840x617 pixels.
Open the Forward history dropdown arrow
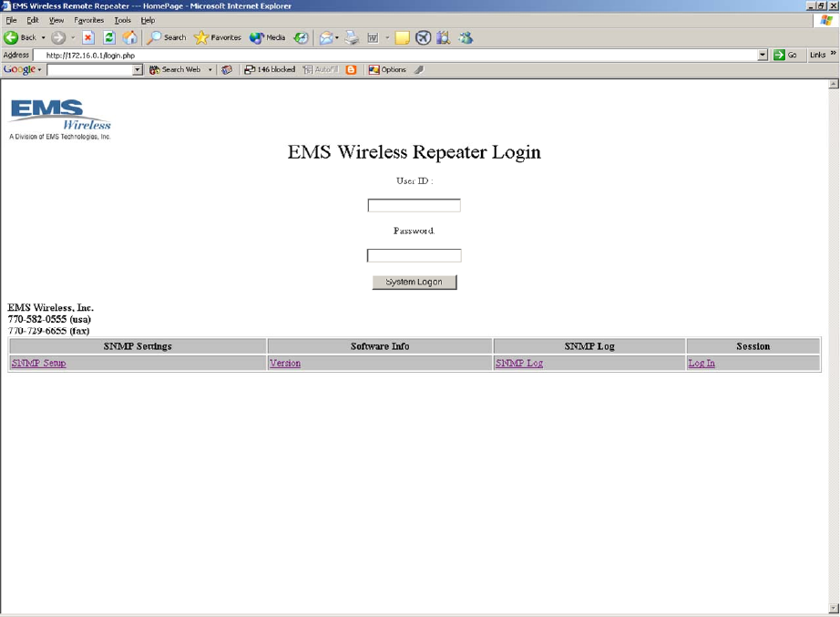tap(73, 37)
